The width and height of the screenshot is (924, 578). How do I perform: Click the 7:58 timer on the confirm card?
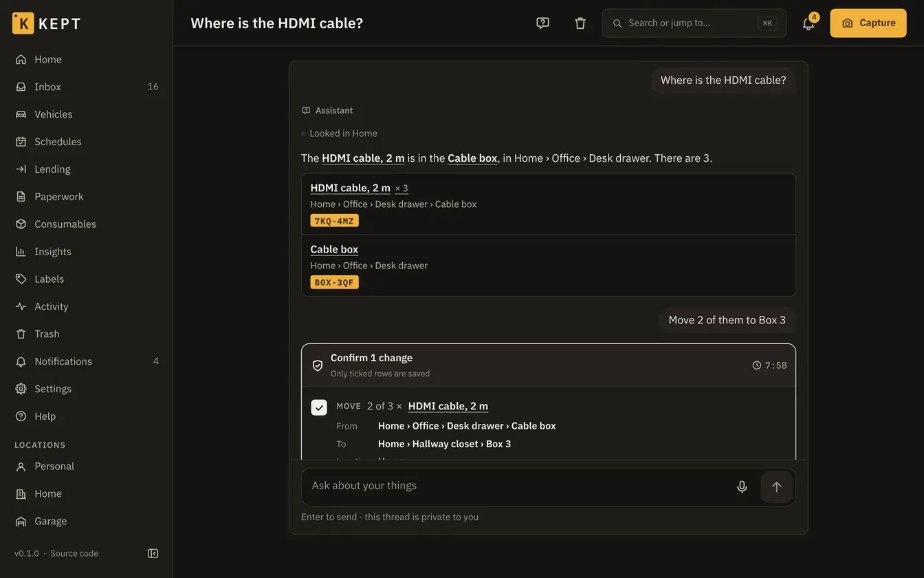770,365
